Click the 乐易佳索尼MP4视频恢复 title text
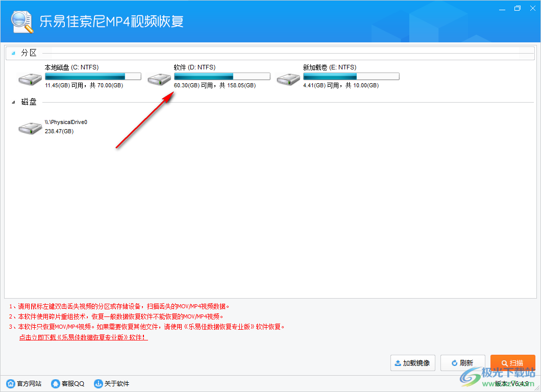The image size is (541, 392). 111,21
